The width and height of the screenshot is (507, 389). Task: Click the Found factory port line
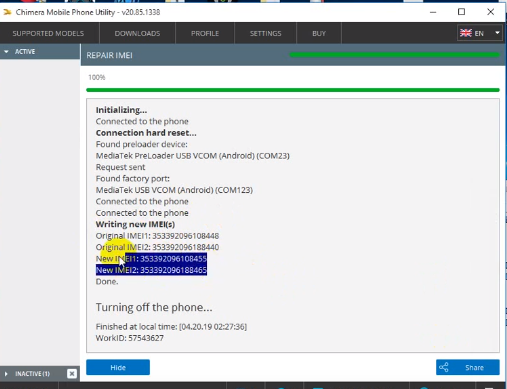point(133,179)
